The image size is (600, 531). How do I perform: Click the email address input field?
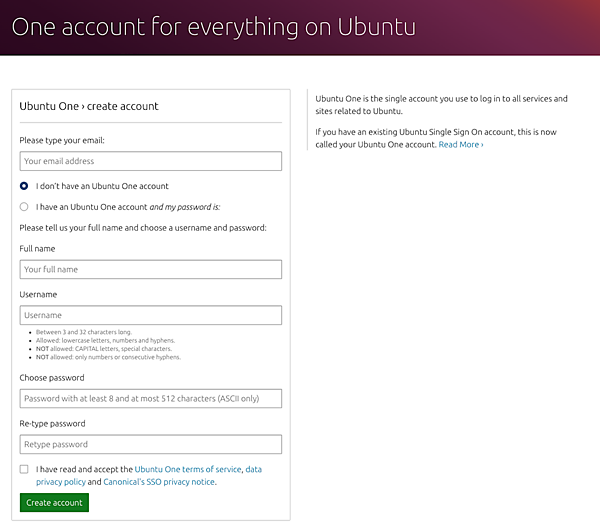150,161
